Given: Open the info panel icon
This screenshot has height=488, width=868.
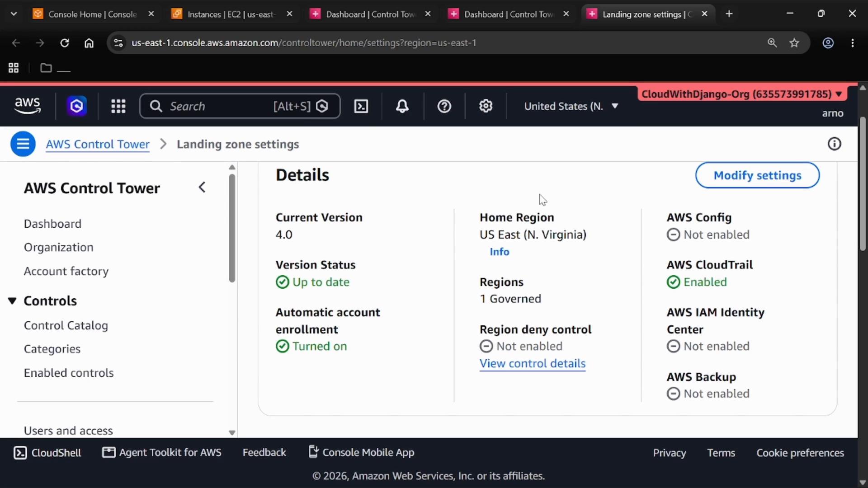Looking at the screenshot, I should click(x=834, y=144).
